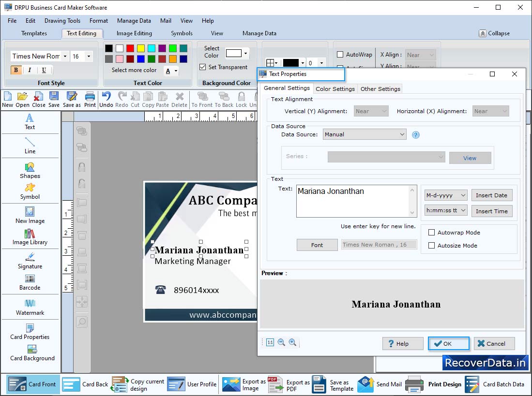Copy current design to other side
This screenshot has height=396, width=532.
pyautogui.click(x=137, y=384)
